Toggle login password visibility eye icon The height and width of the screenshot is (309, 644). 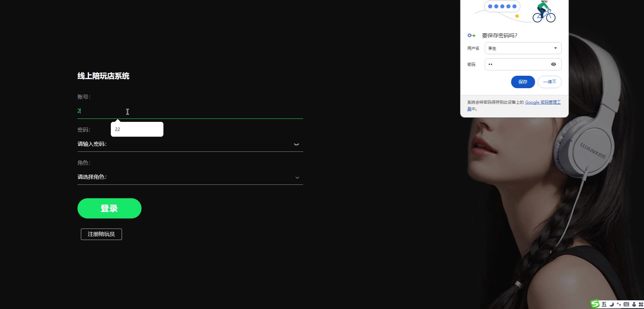[296, 144]
